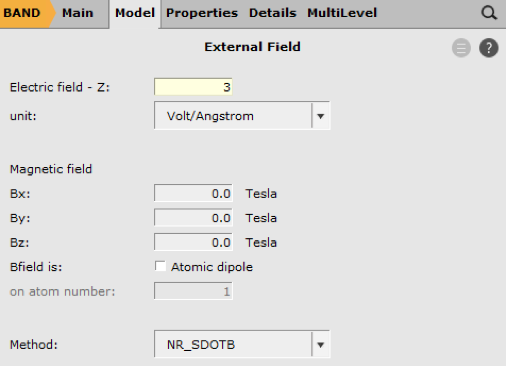Image resolution: width=506 pixels, height=366 pixels.
Task: Focus the Electric field Z input
Action: (193, 87)
